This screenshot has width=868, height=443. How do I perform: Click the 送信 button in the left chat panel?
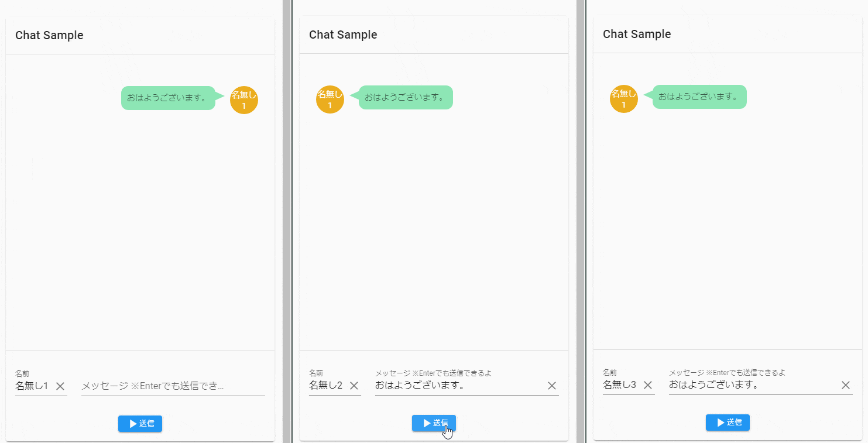point(140,424)
